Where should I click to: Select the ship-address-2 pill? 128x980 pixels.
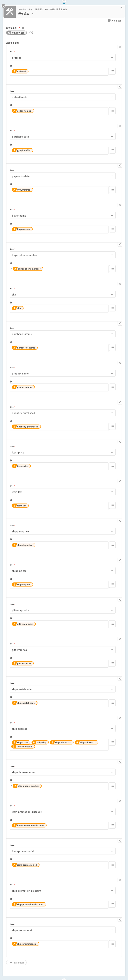click(x=87, y=742)
